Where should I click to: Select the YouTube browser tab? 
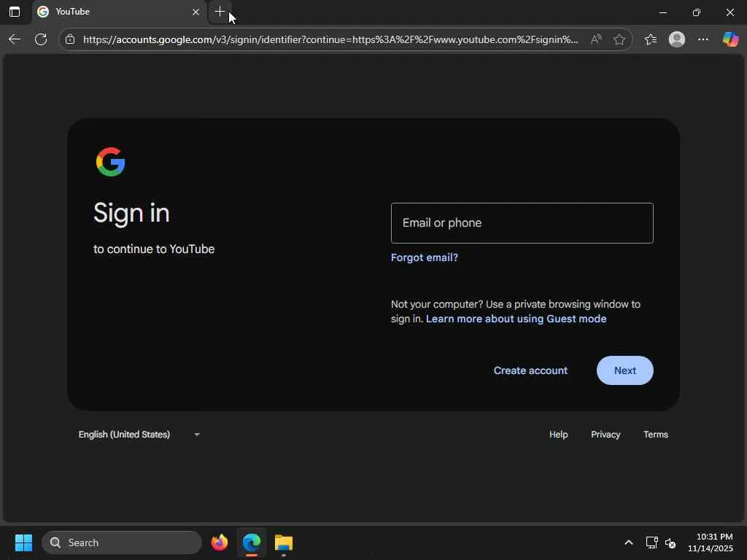[119, 12]
